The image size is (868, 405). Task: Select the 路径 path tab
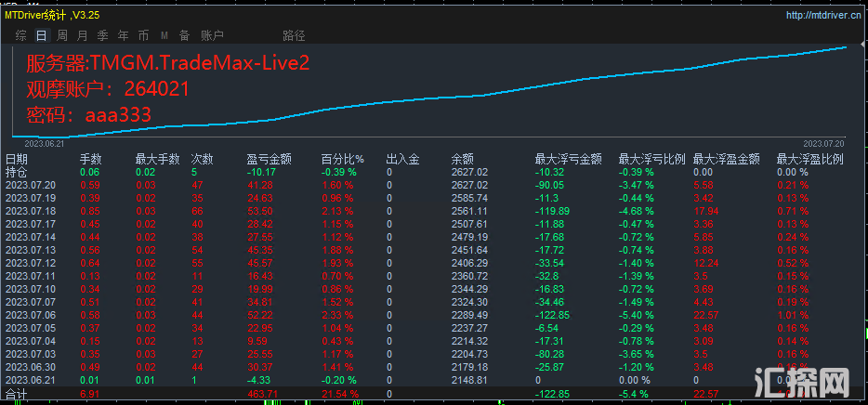pos(294,36)
